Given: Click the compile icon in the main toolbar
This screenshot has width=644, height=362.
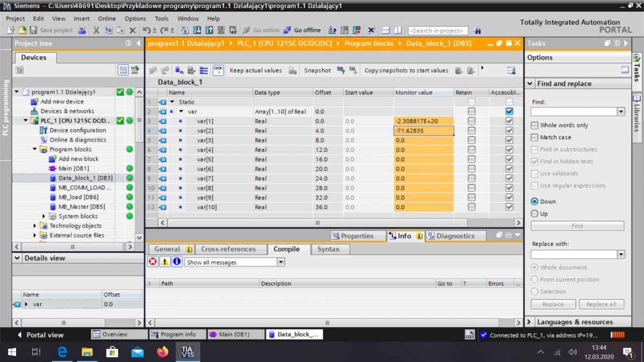Looking at the screenshot, I should pos(185,30).
